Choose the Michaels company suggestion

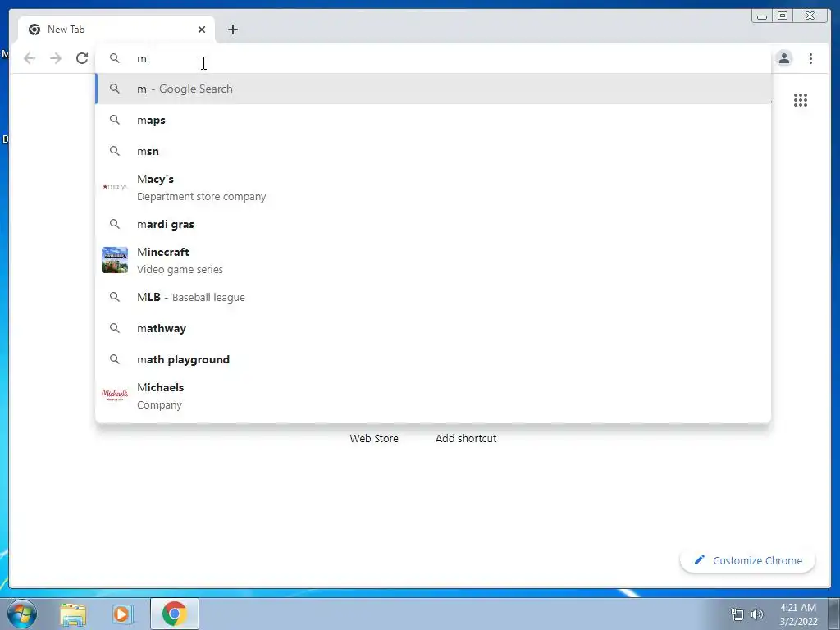433,395
